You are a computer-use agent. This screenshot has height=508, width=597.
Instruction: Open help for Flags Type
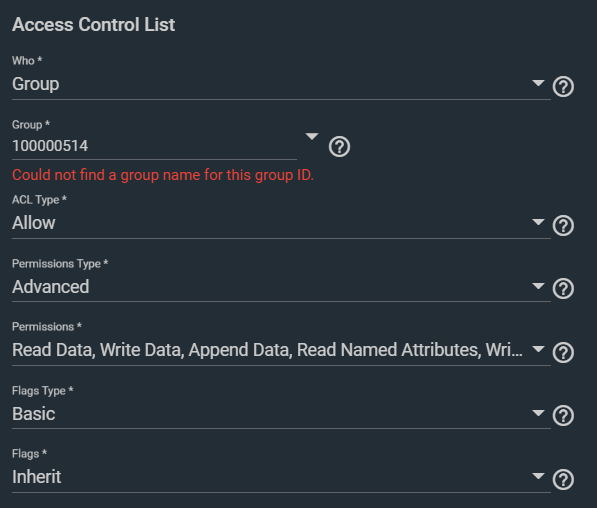coord(563,415)
